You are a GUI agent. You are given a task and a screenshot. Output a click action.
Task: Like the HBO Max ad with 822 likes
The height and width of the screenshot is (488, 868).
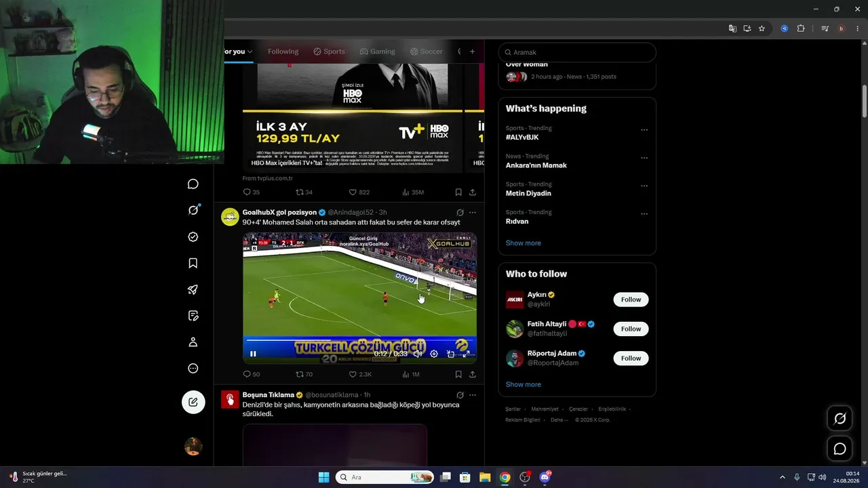[359, 192]
